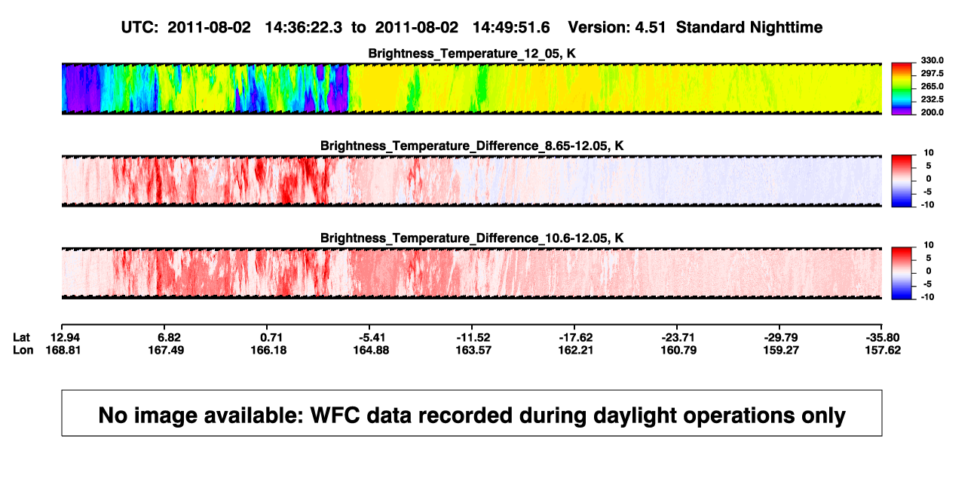Click the Brightness_Temperature_Difference_8.65-12.05, K title

(x=472, y=146)
